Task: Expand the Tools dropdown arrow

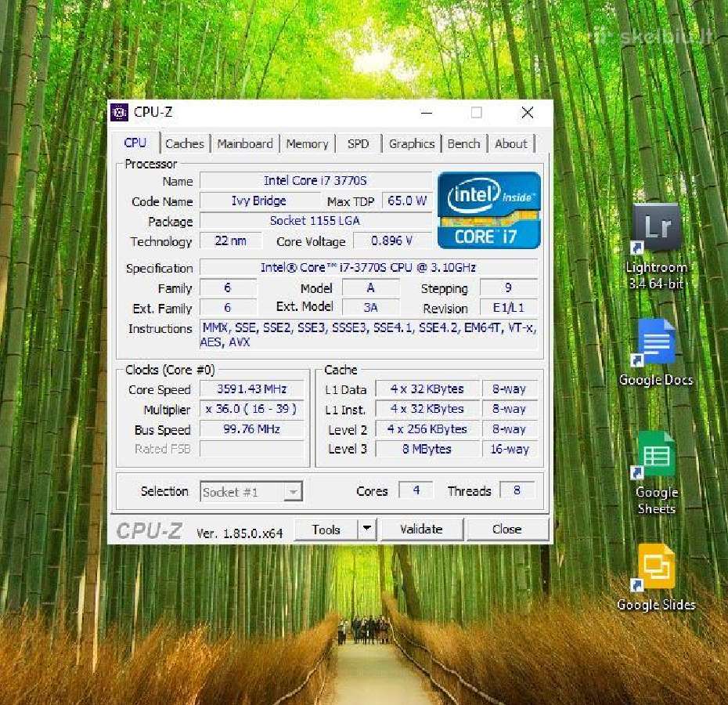Action: 367,530
